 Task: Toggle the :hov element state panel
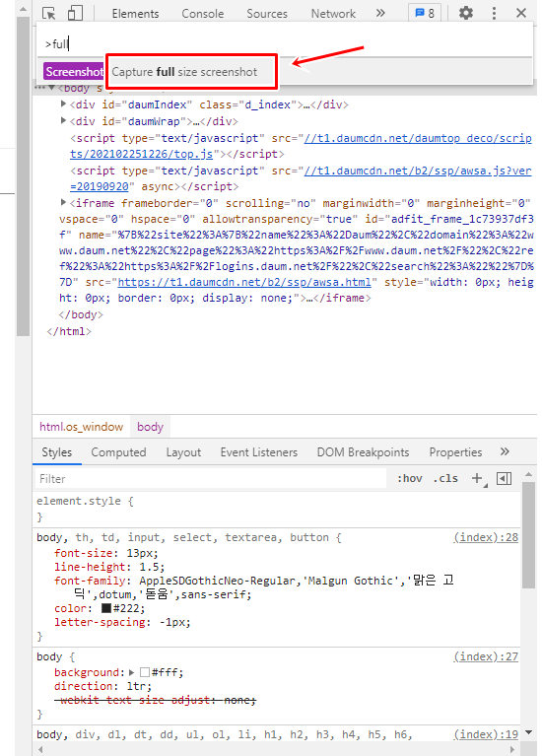pos(410,479)
